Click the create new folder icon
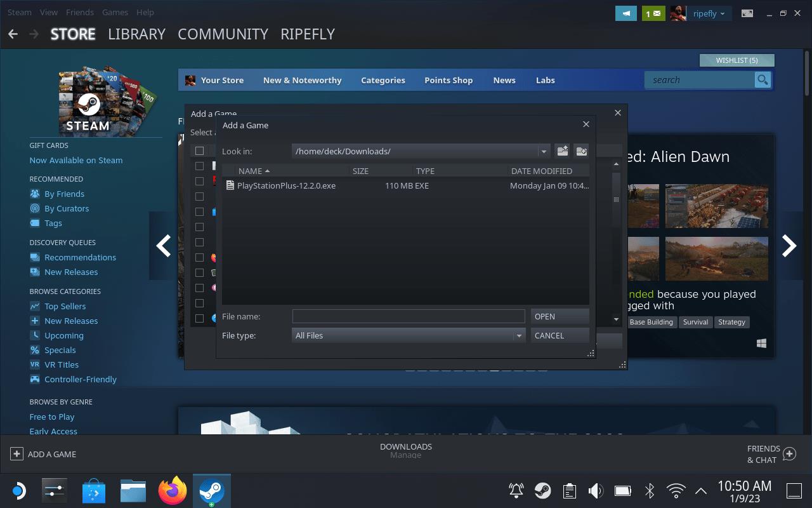This screenshot has width=812, height=508. 581,151
